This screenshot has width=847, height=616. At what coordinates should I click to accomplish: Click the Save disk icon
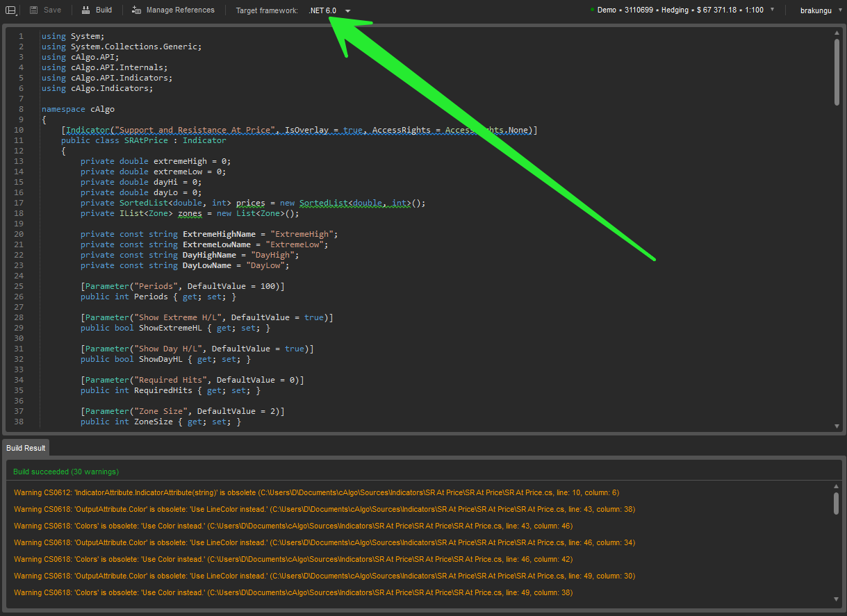33,10
